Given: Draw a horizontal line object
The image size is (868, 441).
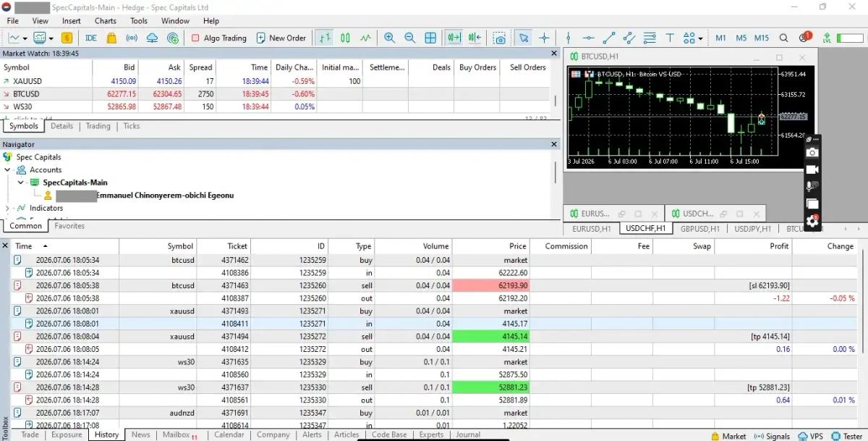Looking at the screenshot, I should 589,38.
